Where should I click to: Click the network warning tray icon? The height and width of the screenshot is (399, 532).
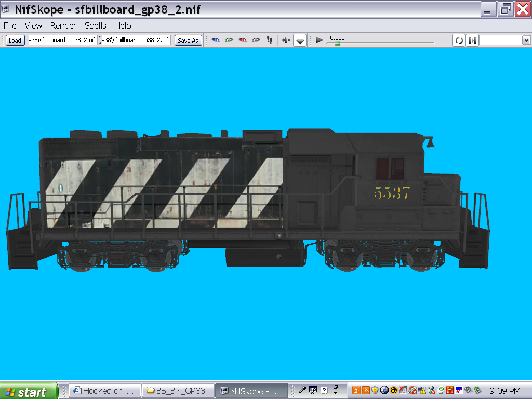click(422, 391)
